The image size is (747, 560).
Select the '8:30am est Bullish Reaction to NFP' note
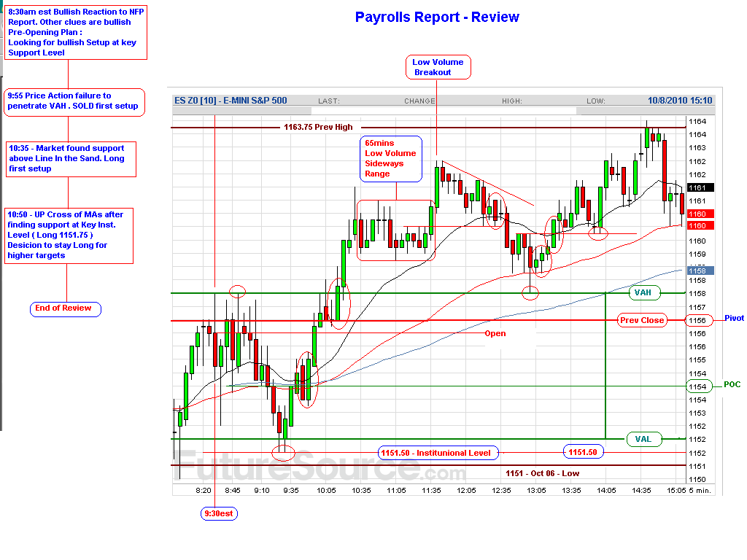pos(76,32)
